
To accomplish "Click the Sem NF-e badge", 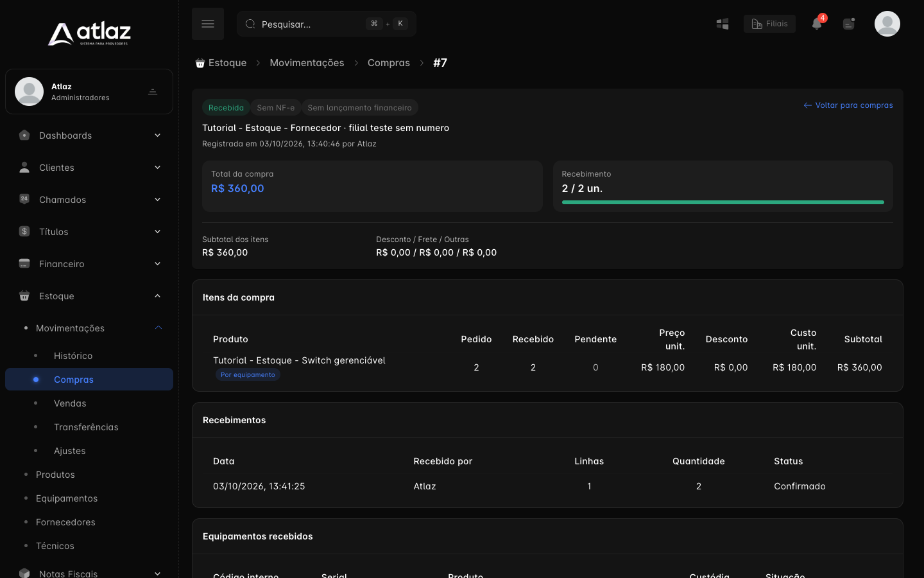I will pos(276,108).
